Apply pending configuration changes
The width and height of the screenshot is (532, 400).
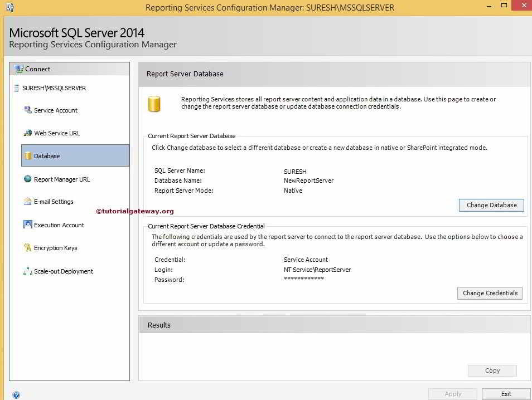[452, 393]
